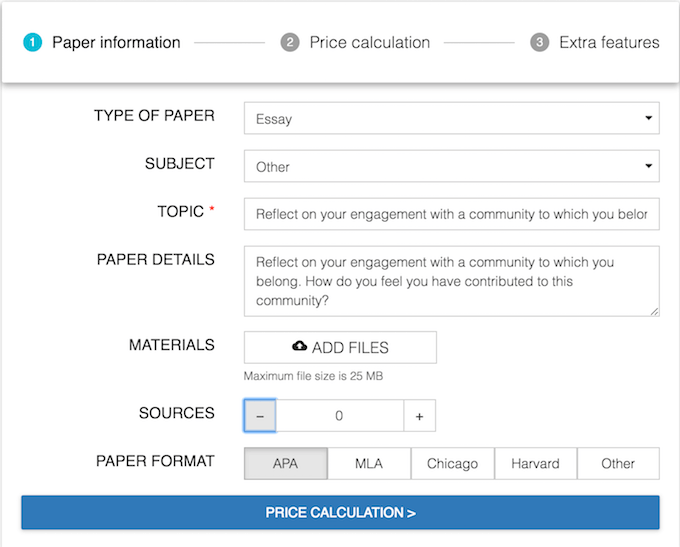
Task: Click the step 3 circle icon
Action: [x=540, y=43]
